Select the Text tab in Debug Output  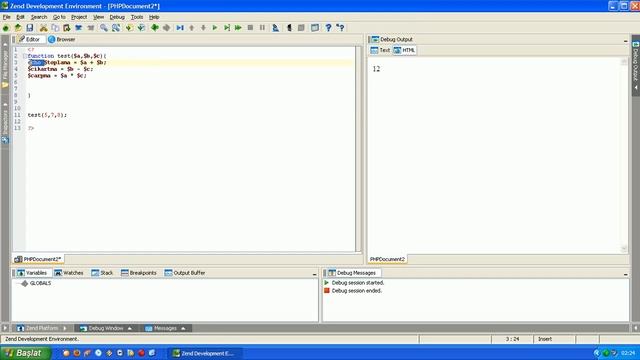(x=380, y=50)
